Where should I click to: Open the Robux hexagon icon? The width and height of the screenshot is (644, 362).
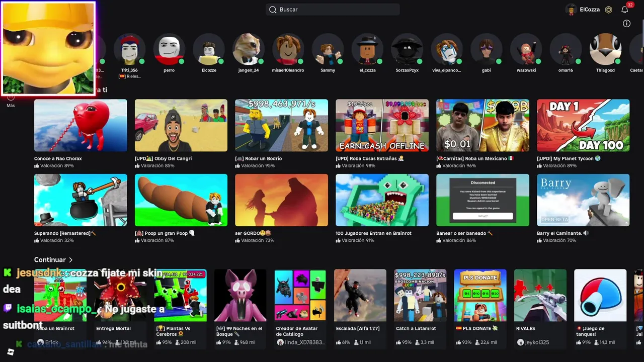[x=608, y=10]
